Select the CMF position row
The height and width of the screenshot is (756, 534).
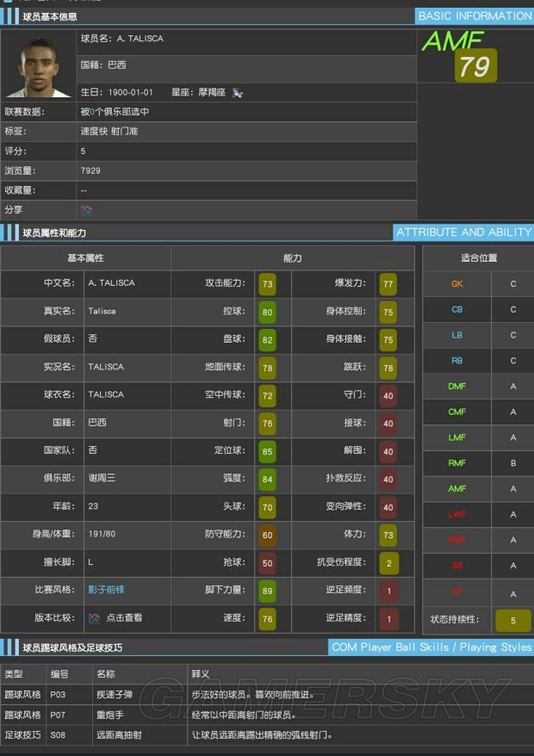click(479, 412)
